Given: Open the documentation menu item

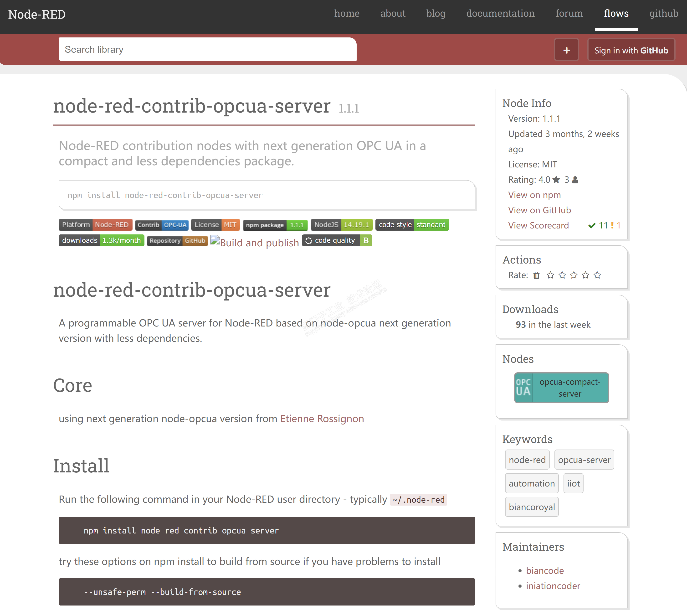Looking at the screenshot, I should pos(500,14).
